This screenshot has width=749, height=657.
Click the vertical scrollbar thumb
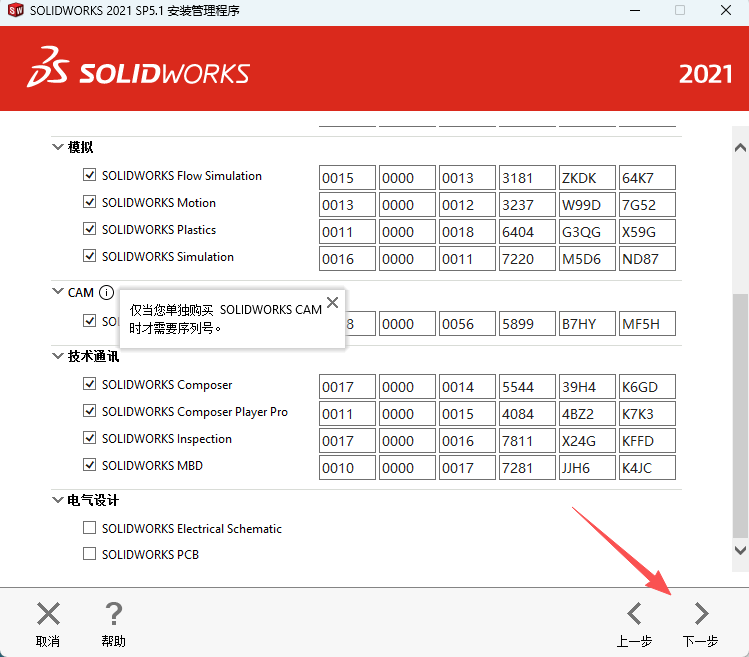(x=740, y=416)
